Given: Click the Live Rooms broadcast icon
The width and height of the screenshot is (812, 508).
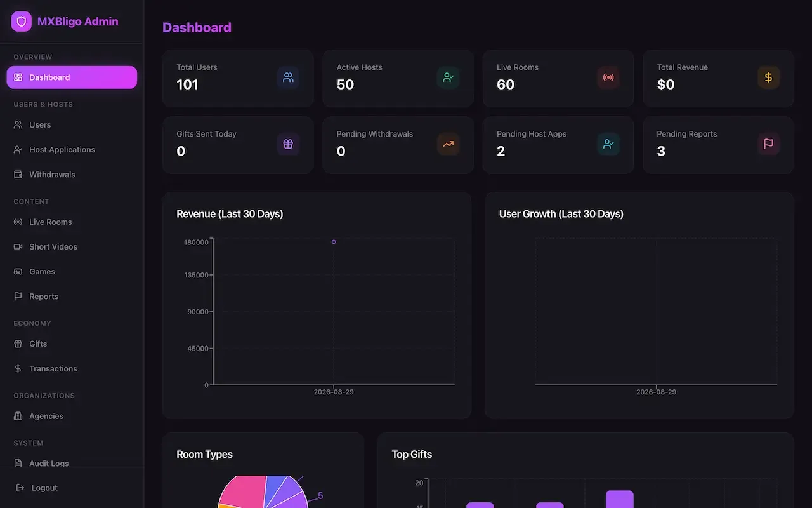Looking at the screenshot, I should [608, 77].
